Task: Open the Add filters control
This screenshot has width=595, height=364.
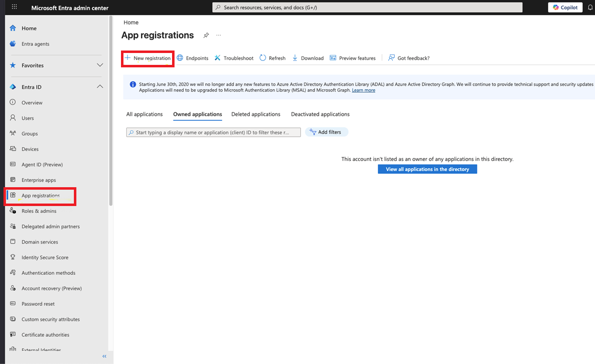Action: tap(326, 132)
